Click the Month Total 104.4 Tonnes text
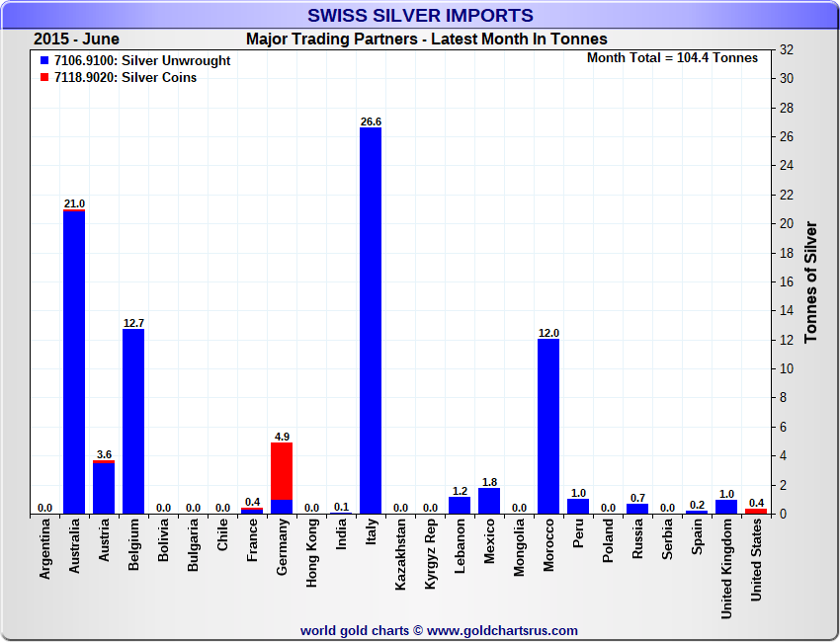The height and width of the screenshot is (642, 840). click(x=672, y=58)
